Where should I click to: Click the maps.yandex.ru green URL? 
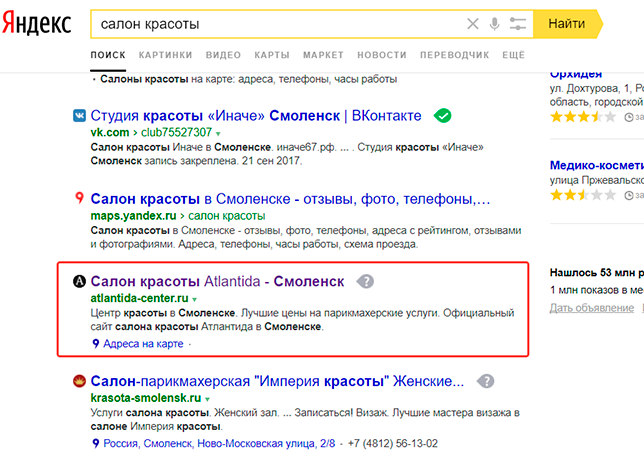point(133,216)
